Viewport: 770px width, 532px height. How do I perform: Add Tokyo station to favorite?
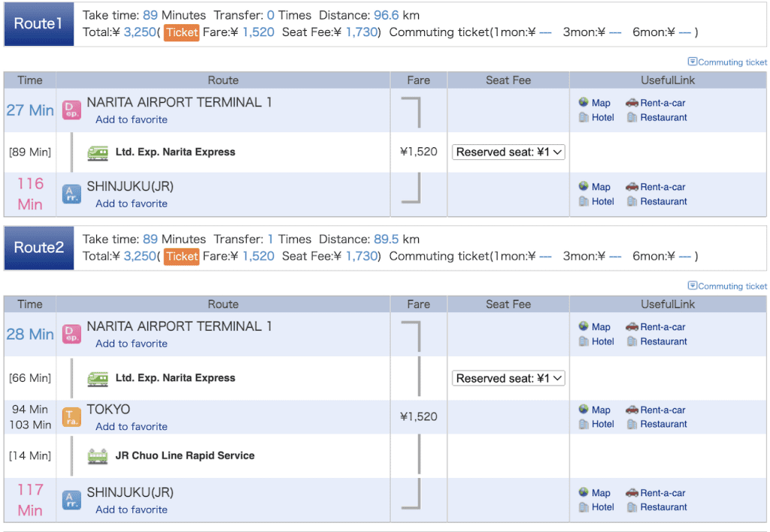pos(132,427)
